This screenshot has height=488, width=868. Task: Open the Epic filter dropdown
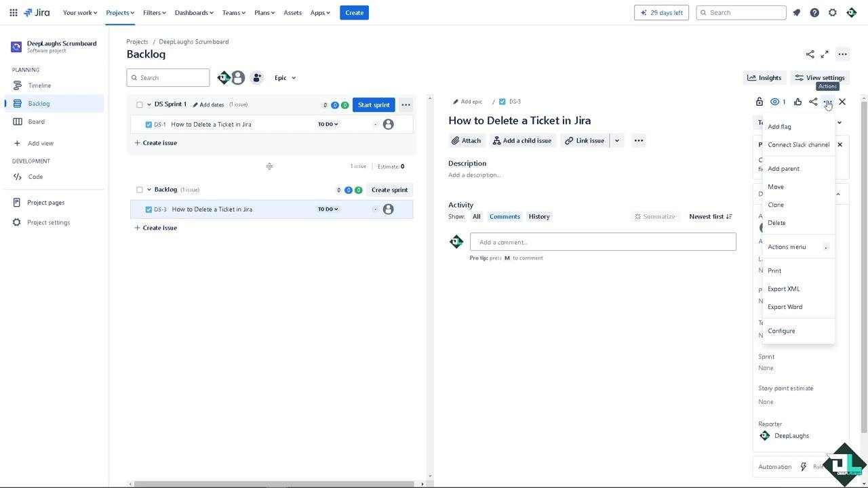point(285,78)
